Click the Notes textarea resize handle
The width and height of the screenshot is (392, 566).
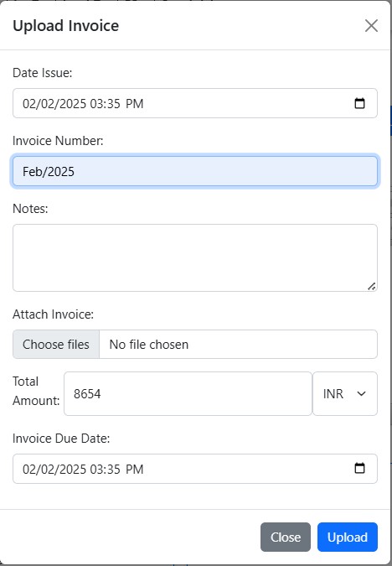point(371,286)
